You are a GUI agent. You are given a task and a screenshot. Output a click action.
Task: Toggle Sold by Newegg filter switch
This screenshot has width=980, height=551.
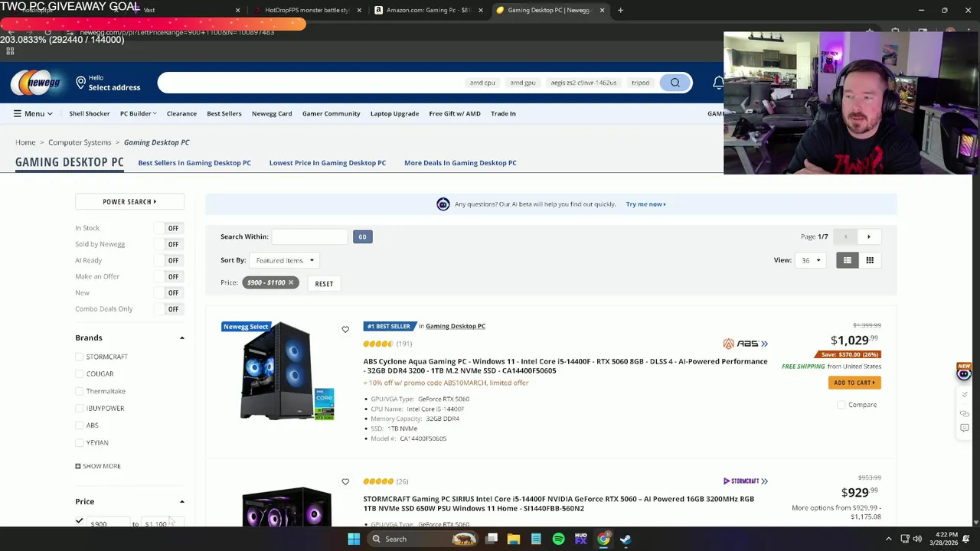168,244
